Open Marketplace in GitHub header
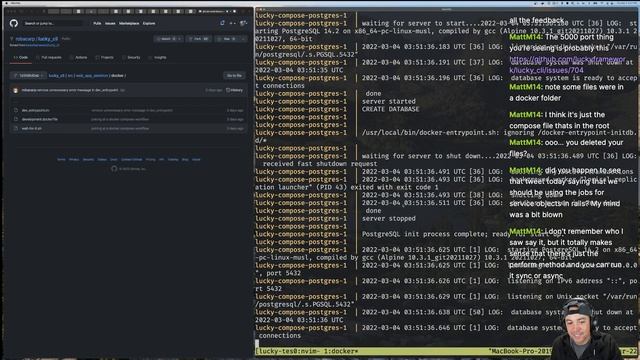Image resolution: width=640 pixels, height=360 pixels. coord(129,23)
